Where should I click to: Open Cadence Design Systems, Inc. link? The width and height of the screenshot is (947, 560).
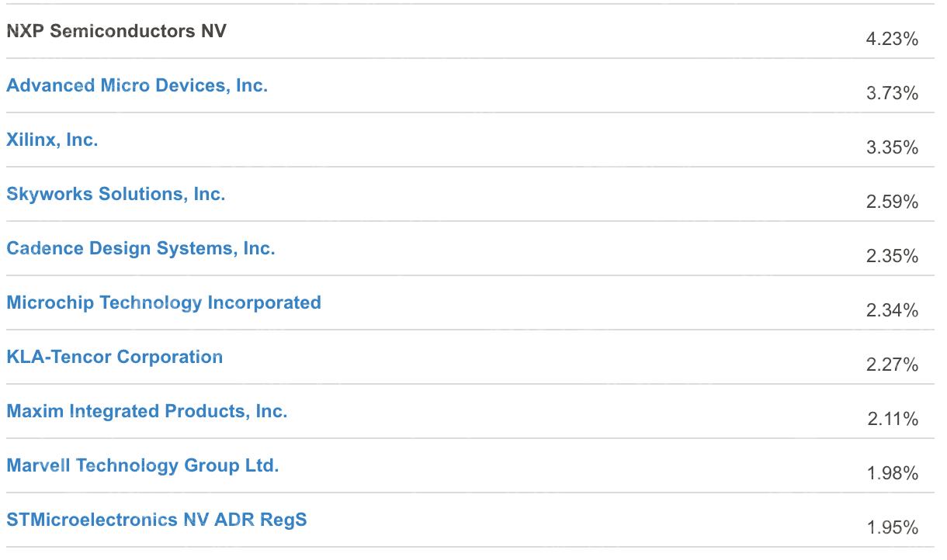click(140, 249)
